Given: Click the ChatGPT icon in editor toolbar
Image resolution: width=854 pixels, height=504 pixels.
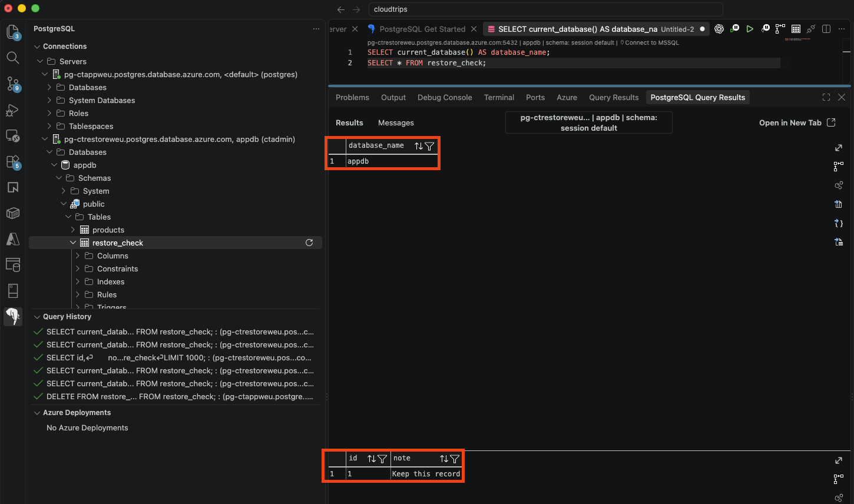Looking at the screenshot, I should pos(719,29).
